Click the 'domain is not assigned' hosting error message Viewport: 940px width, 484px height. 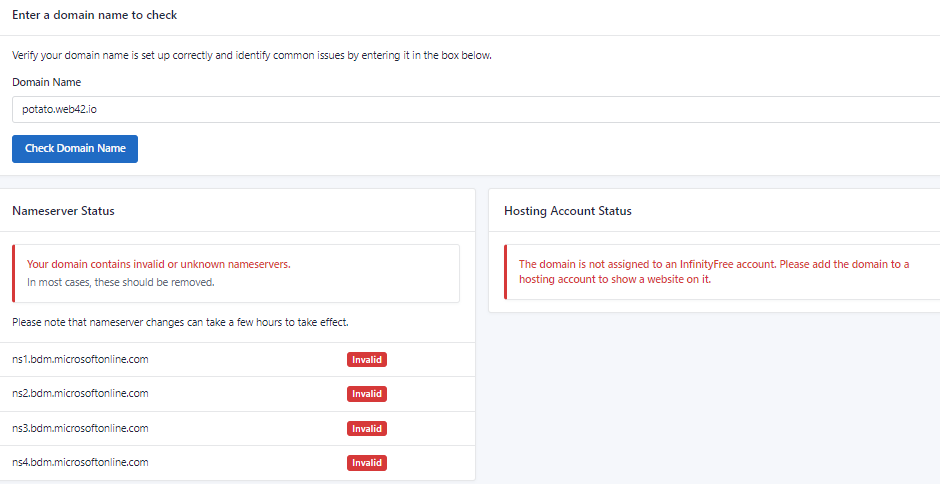[713, 272]
